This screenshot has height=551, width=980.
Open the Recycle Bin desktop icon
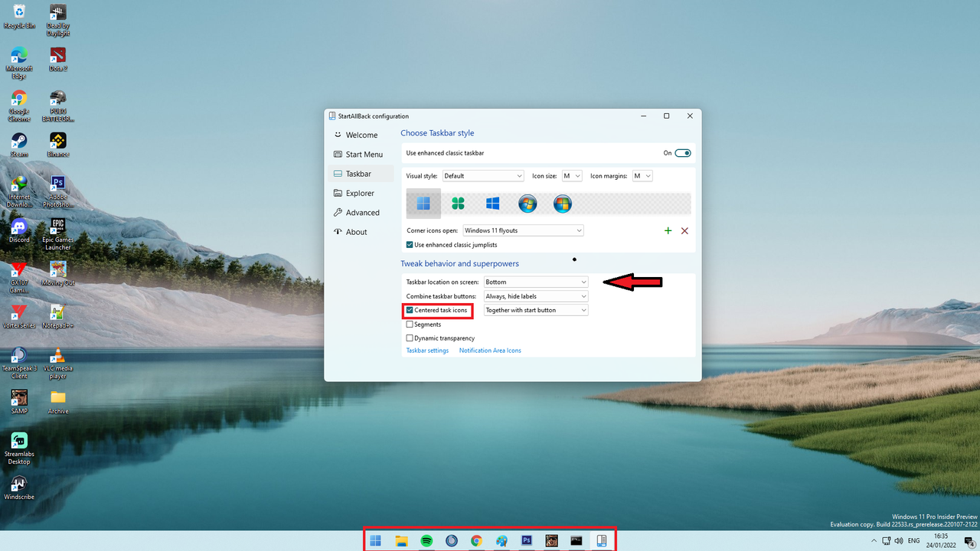19,16
